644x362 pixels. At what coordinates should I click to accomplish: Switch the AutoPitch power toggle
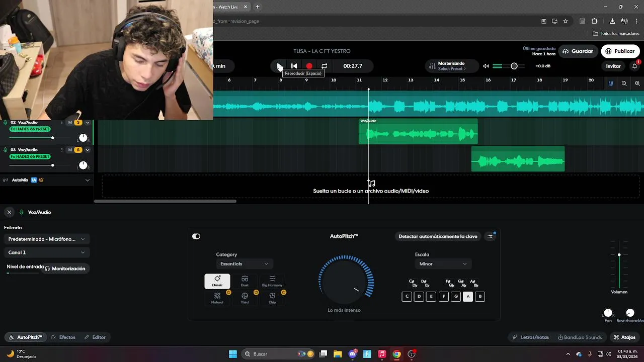pyautogui.click(x=196, y=236)
